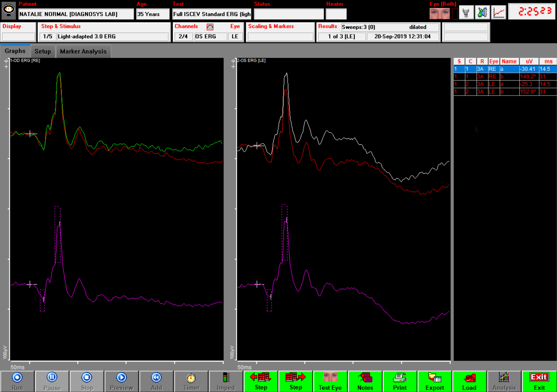The width and height of the screenshot is (557, 392).
Task: Switch to the Setup tab
Action: click(x=42, y=51)
